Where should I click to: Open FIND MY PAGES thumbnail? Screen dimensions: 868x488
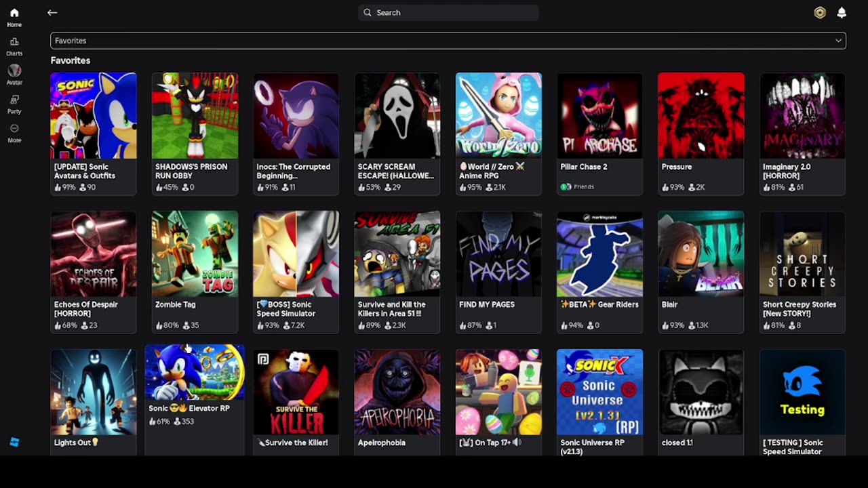[x=498, y=254]
